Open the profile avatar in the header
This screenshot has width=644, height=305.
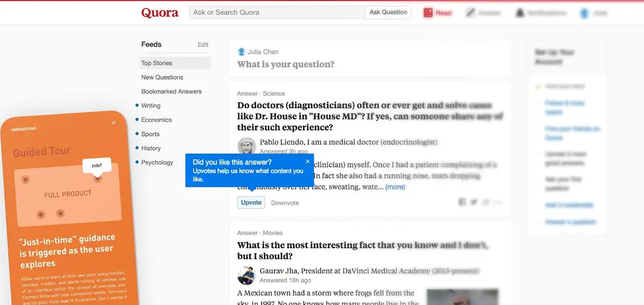(x=584, y=13)
